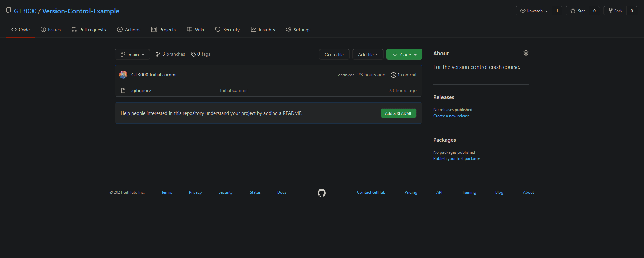
Task: Open the Status footer link
Action: pos(255,192)
